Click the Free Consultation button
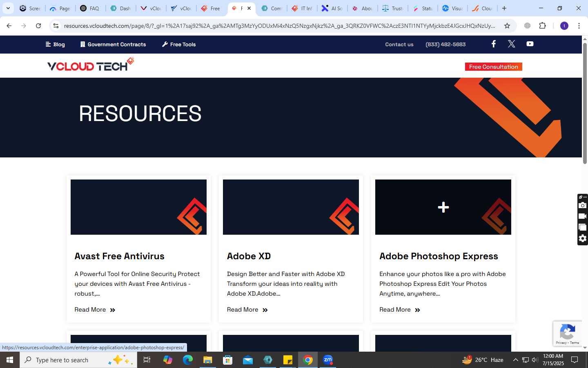 493,67
